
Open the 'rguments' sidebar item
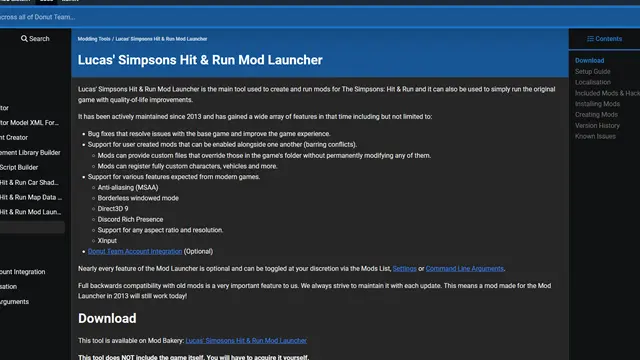(x=14, y=302)
